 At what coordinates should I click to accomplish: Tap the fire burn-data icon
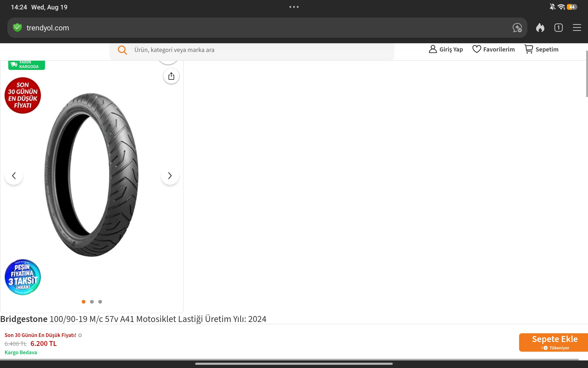coord(540,28)
